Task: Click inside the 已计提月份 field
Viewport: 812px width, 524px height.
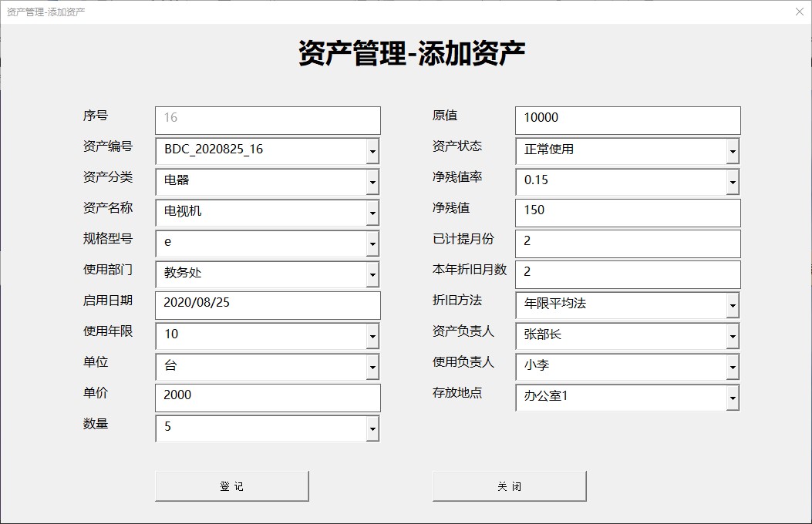Action: [627, 243]
